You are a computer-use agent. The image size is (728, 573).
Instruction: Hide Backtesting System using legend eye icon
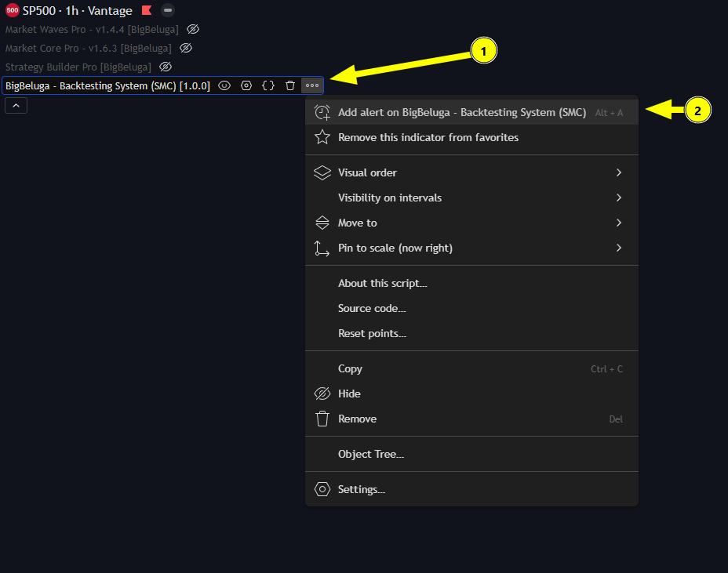tap(224, 85)
